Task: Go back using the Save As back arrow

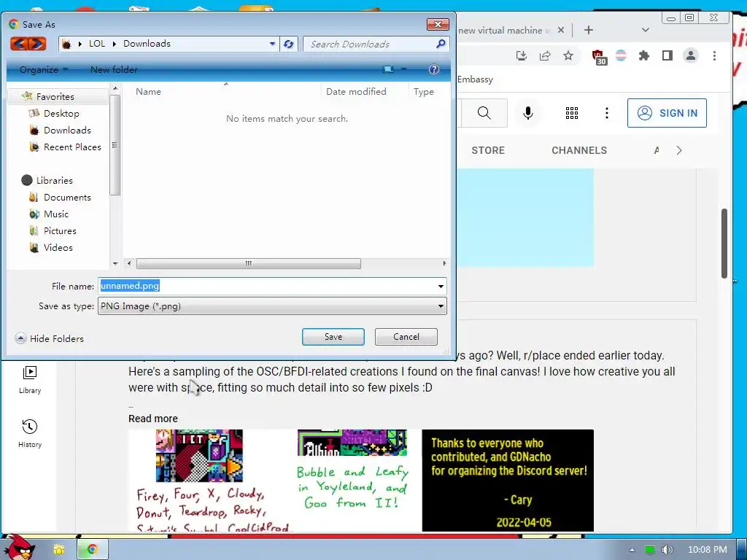Action: click(19, 44)
